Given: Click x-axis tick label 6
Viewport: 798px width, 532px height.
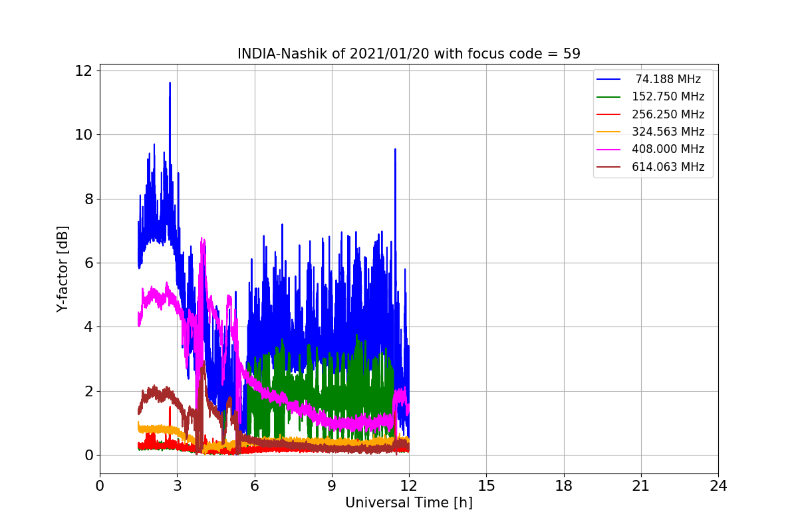Looking at the screenshot, I should 255,485.
